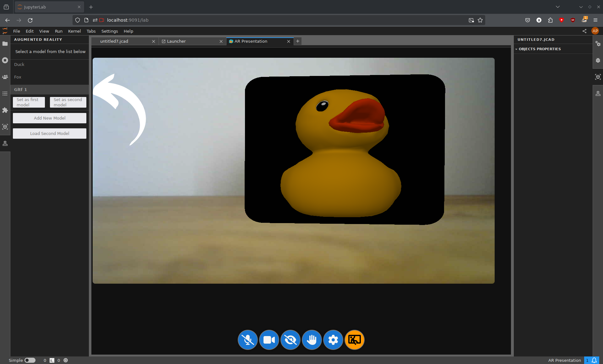603x364 pixels.
Task: Click the crossed-out eye visibility button
Action: pyautogui.click(x=290, y=340)
